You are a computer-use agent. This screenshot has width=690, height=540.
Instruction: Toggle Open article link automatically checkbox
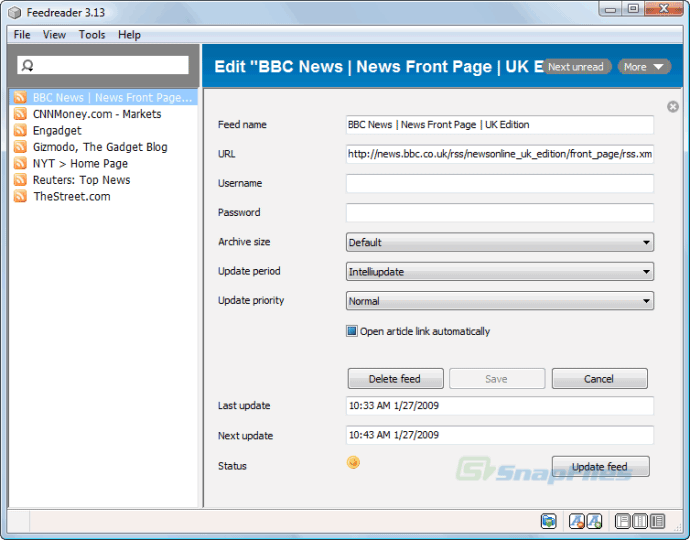point(352,331)
